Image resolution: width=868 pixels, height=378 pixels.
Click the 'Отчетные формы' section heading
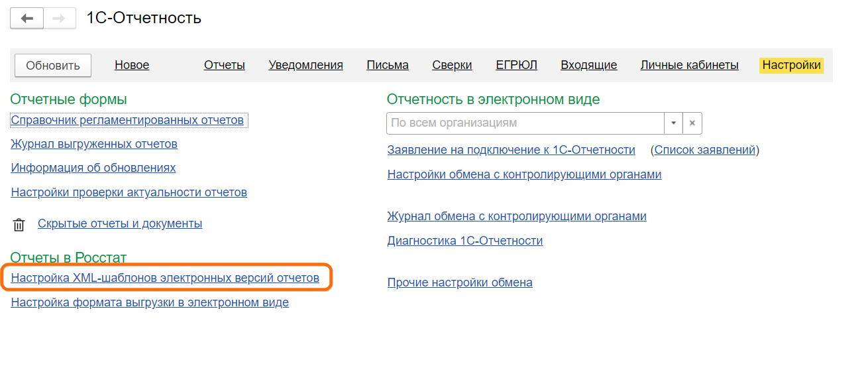(69, 99)
